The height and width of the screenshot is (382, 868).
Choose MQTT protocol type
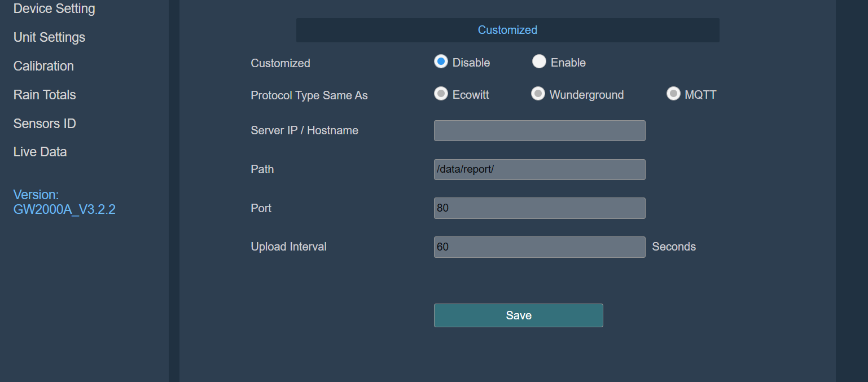coord(673,94)
